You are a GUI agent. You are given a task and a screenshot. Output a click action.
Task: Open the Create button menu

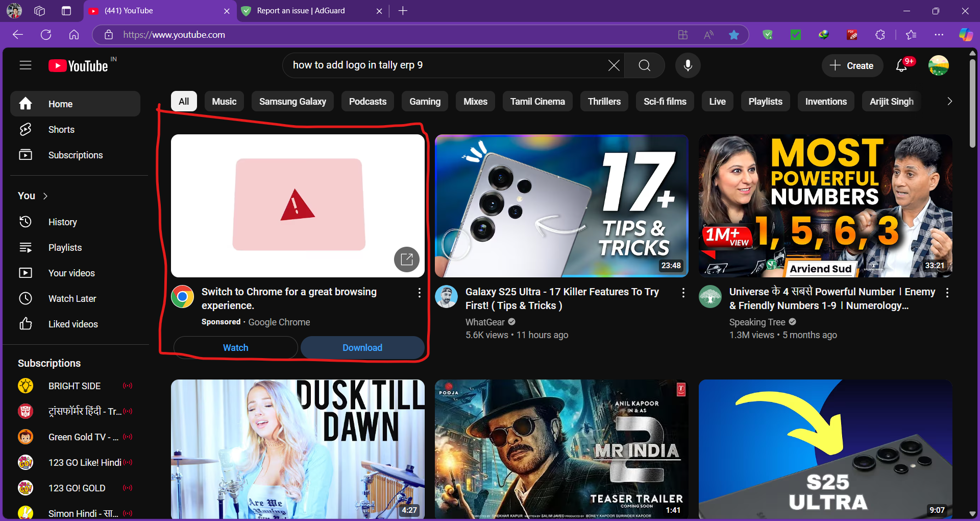coord(852,65)
